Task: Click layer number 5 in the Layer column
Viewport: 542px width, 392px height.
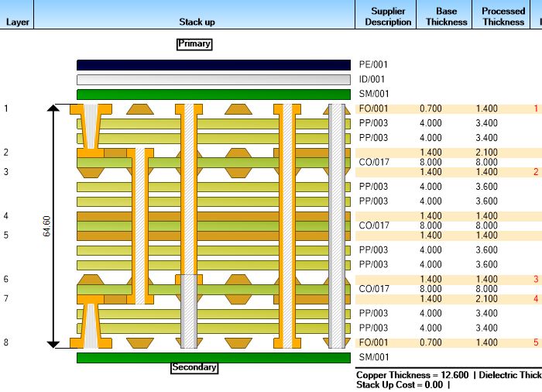Action: 6,236
